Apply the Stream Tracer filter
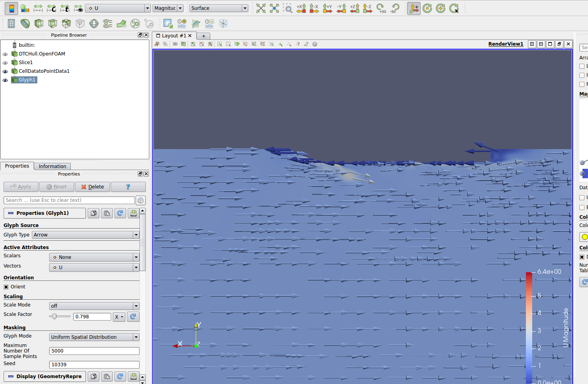The height and width of the screenshot is (384, 588). (x=107, y=24)
